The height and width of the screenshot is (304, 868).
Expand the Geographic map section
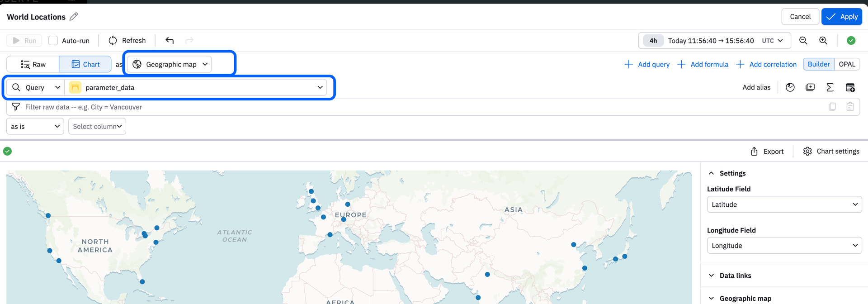pyautogui.click(x=740, y=298)
